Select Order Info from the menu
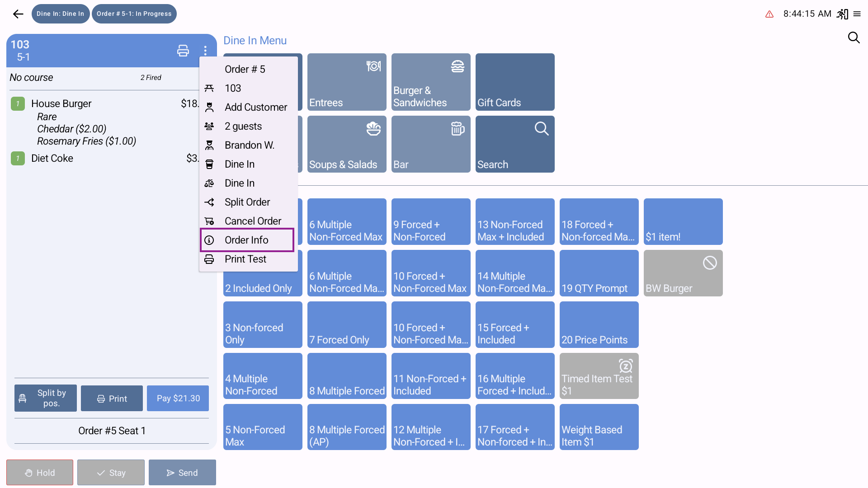Screen dimensions: 868x488 [x=247, y=240]
